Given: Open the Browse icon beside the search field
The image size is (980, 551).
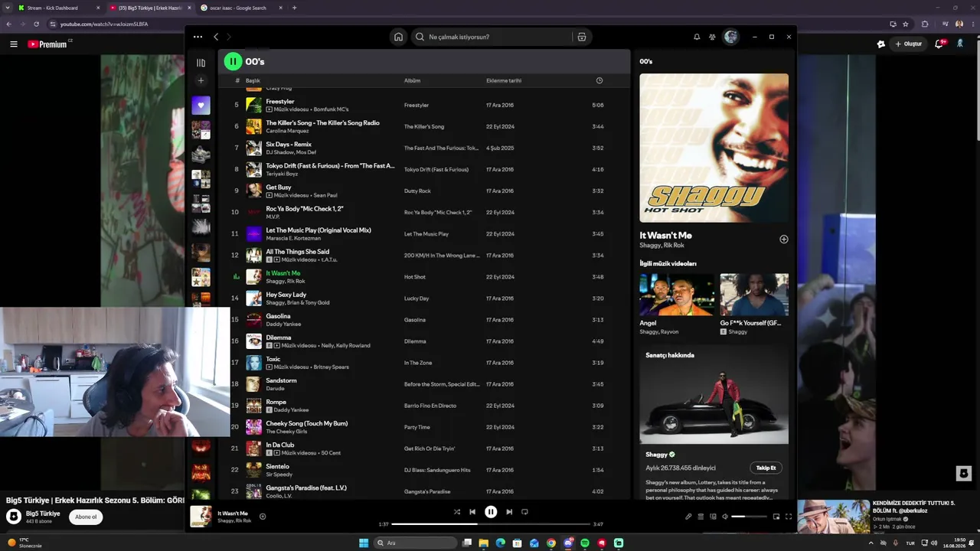Looking at the screenshot, I should [582, 37].
